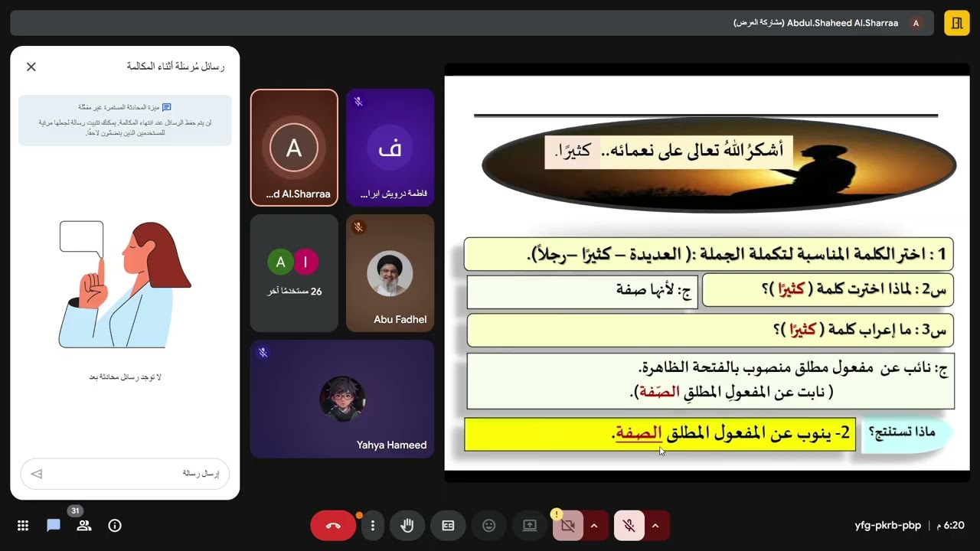Click the red leave call button
The image size is (980, 551).
[333, 526]
